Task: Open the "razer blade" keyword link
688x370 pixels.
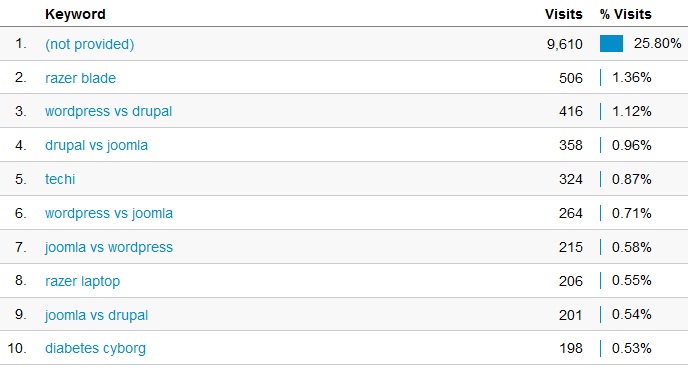Action: pos(80,78)
